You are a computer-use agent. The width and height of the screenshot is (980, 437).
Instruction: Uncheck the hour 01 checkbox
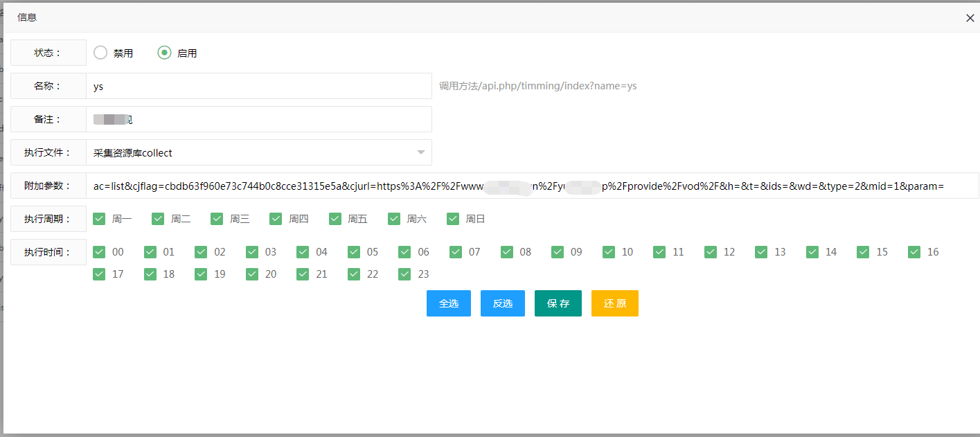click(x=150, y=252)
